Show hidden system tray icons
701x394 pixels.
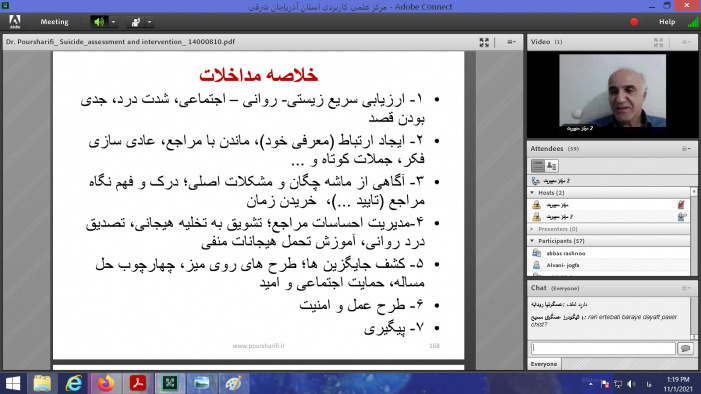pyautogui.click(x=591, y=384)
